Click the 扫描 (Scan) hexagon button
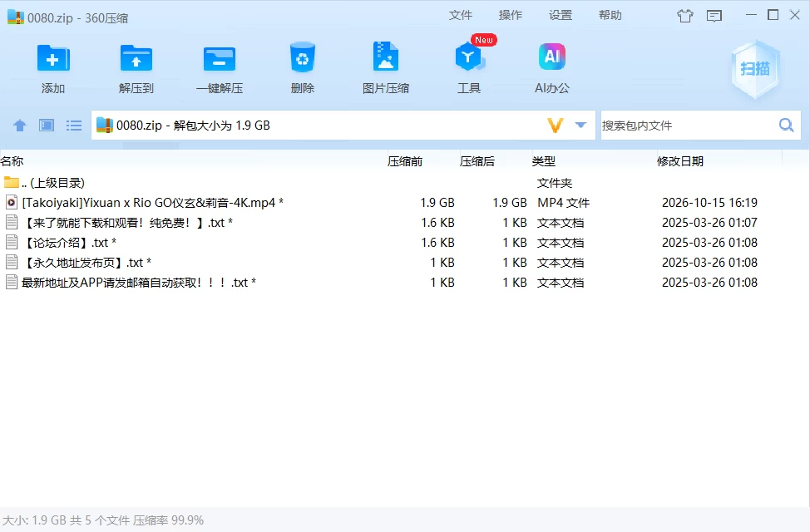810x532 pixels. click(x=755, y=69)
